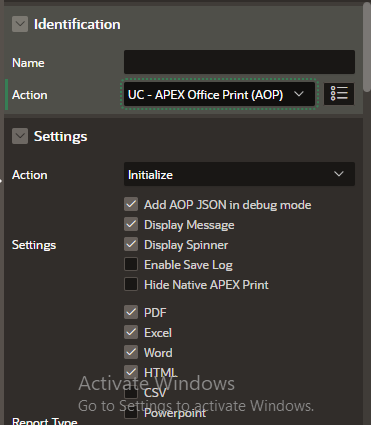
Task: Uncheck the HTML report type
Action: [131, 372]
